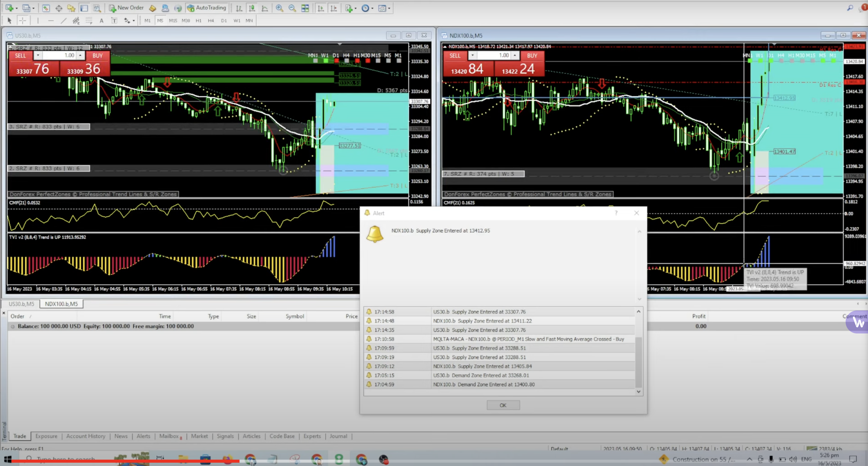
Task: Tile chart windows with grid icon
Action: pos(305,8)
